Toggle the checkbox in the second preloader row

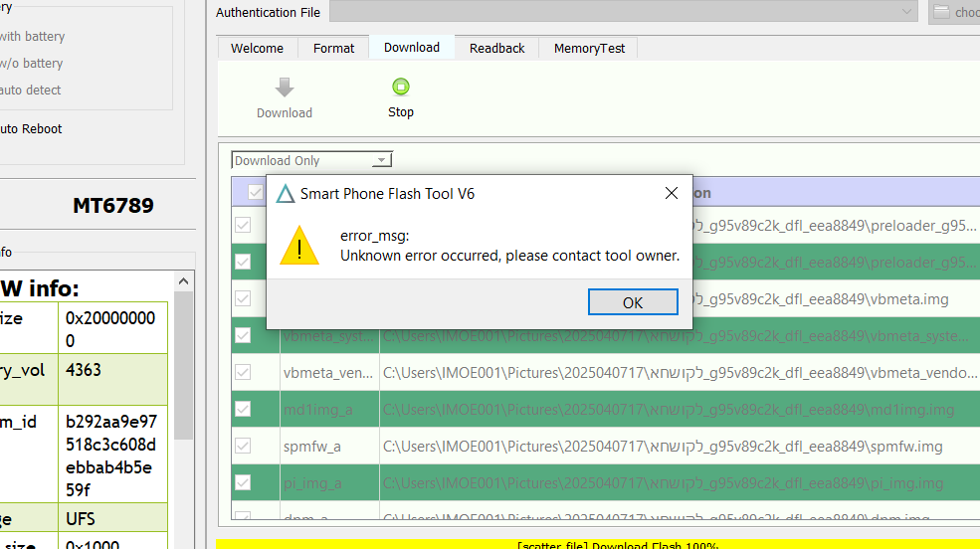point(243,262)
